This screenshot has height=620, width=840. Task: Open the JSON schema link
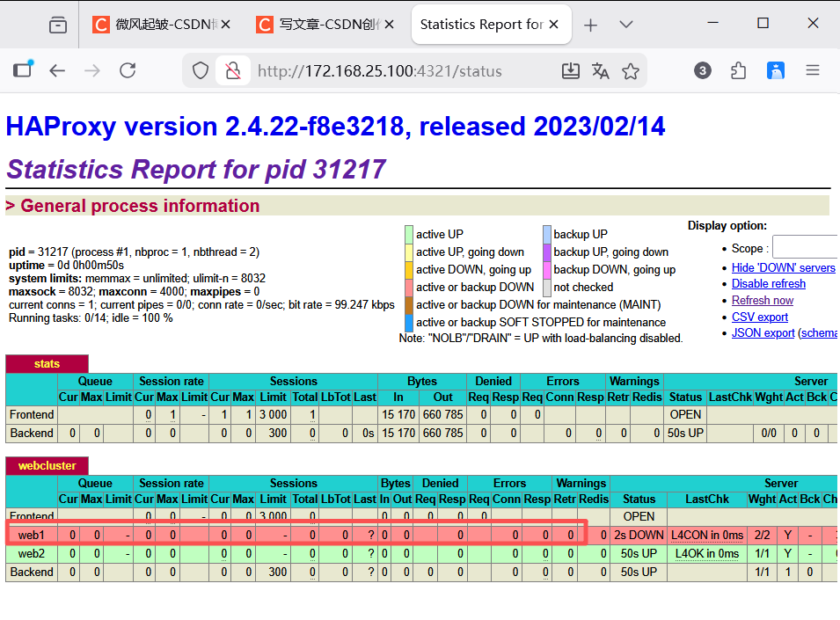coord(820,333)
